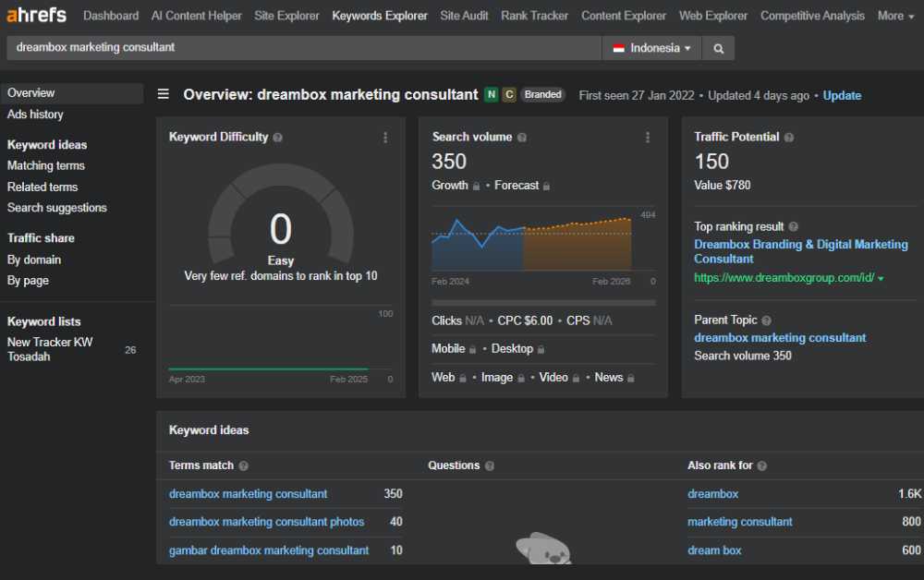This screenshot has height=580, width=924.
Task: Open Site Audit
Action: (464, 16)
